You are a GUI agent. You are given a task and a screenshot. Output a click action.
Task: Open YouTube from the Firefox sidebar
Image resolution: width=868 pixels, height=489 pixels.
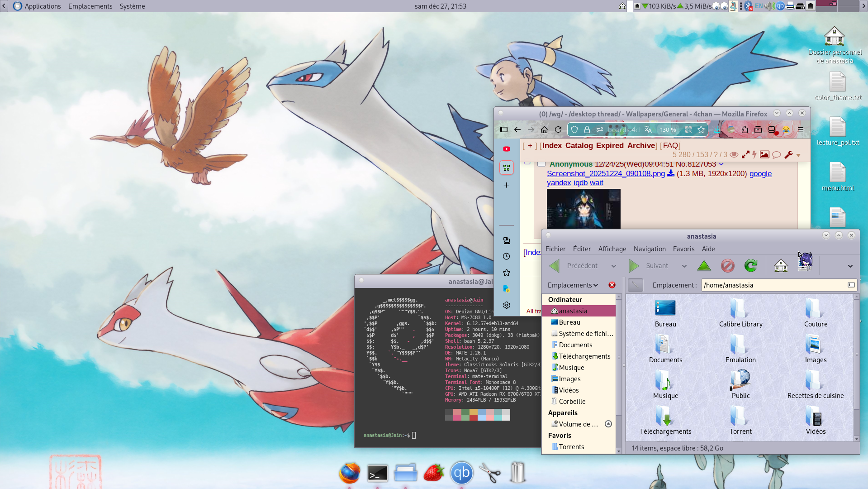pos(507,149)
